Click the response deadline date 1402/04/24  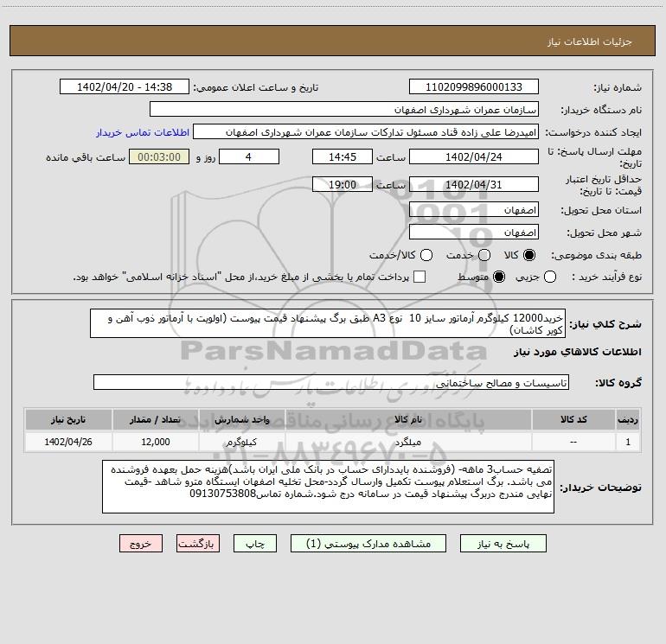(x=474, y=156)
